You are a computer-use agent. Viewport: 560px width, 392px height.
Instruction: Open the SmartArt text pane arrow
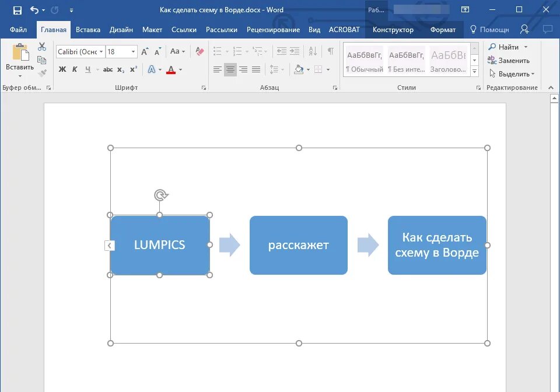pos(110,246)
